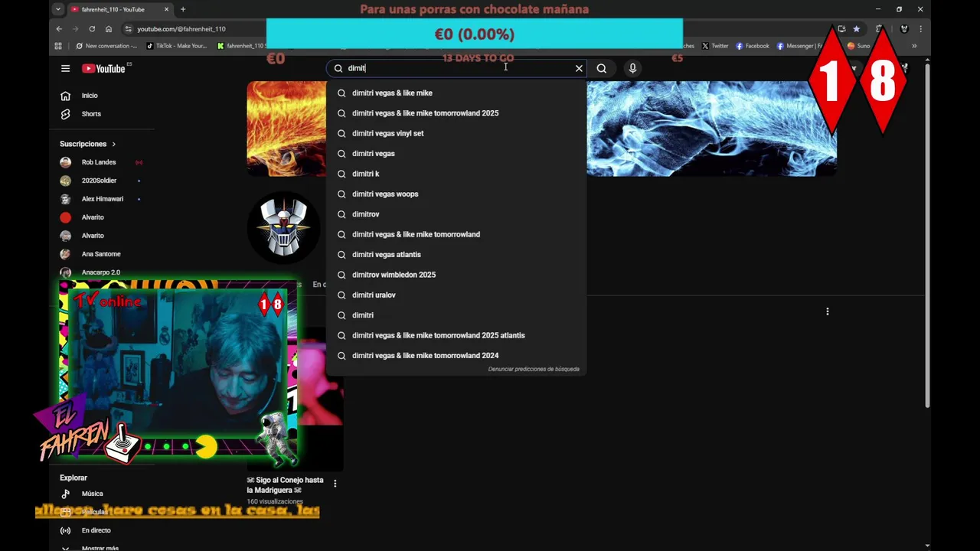Open 2020Soldier subscription channel
Screen dimensions: 980x551
tap(98, 181)
